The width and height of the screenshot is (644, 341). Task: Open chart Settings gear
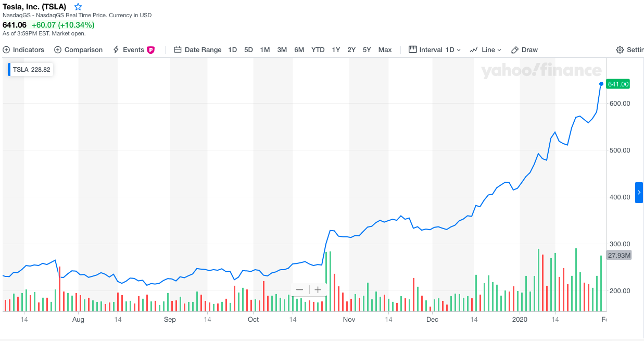coord(630,50)
